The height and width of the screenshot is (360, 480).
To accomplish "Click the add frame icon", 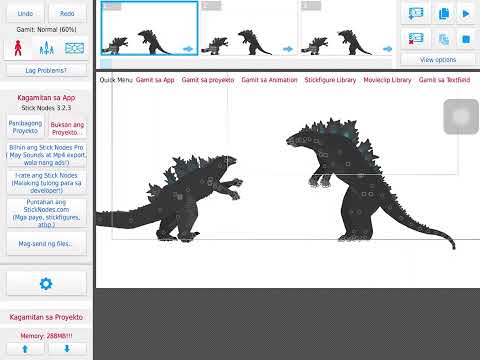I will coord(416,13).
